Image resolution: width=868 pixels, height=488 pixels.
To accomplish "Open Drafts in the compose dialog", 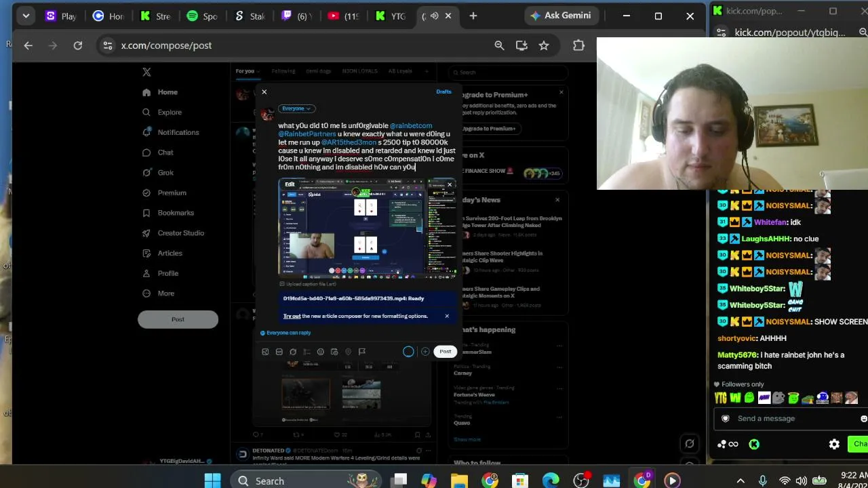I will [443, 91].
